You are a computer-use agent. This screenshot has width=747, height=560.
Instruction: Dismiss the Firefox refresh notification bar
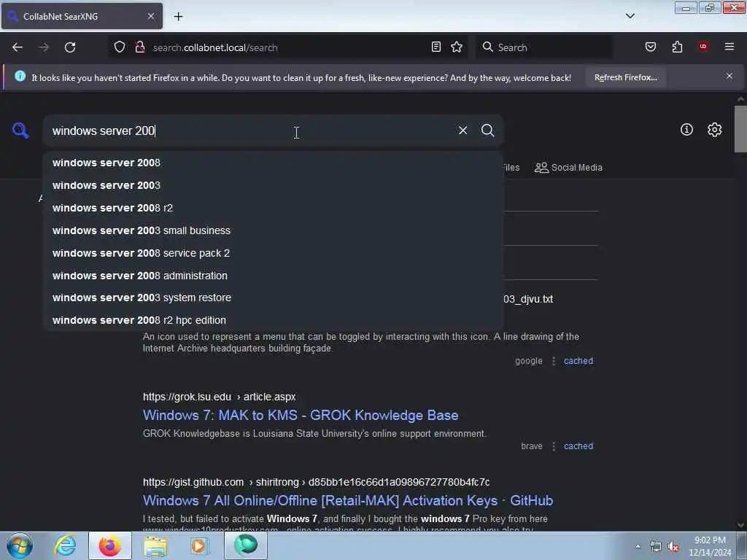tap(729, 76)
